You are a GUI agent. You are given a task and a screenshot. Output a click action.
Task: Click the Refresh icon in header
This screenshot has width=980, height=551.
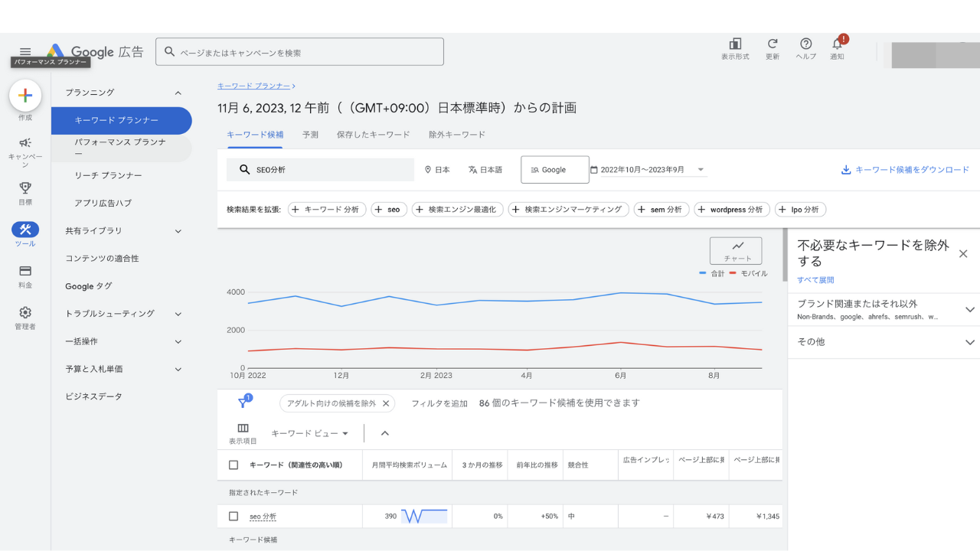tap(773, 44)
